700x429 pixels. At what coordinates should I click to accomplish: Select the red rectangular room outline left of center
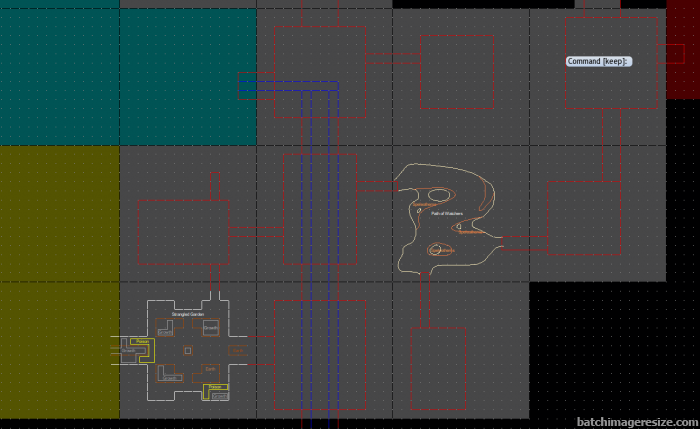183,232
